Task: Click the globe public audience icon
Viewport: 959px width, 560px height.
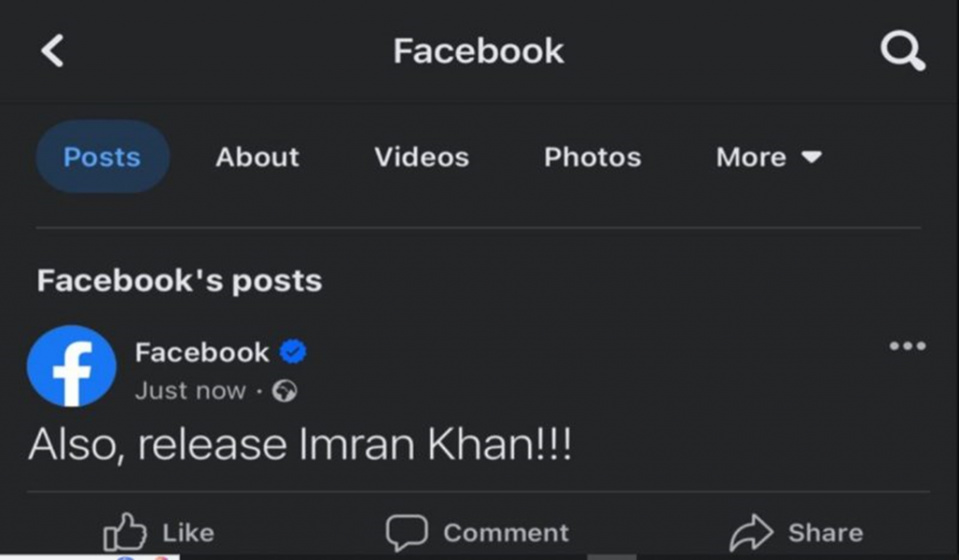Action: point(285,391)
